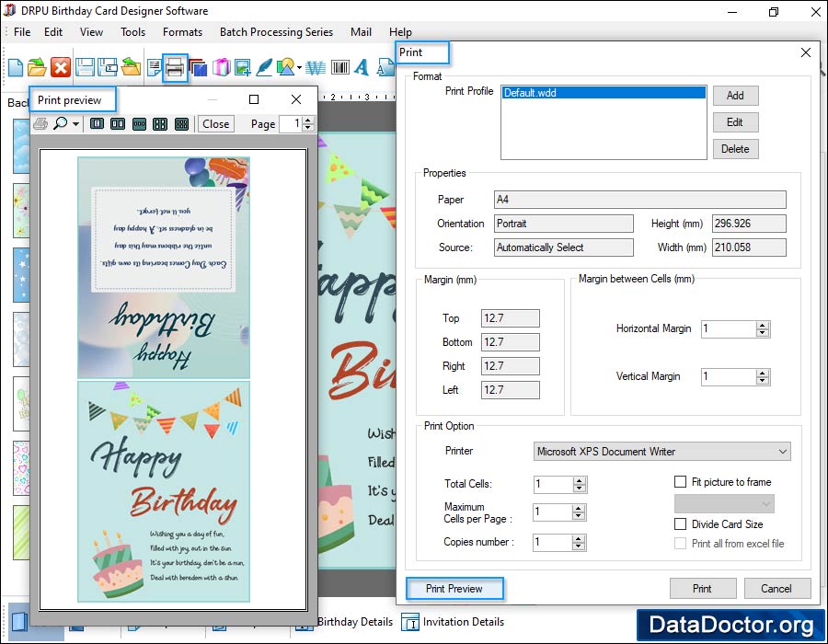Click the blue letter A text tool
Viewport: 828px width, 644px height.
[x=362, y=67]
